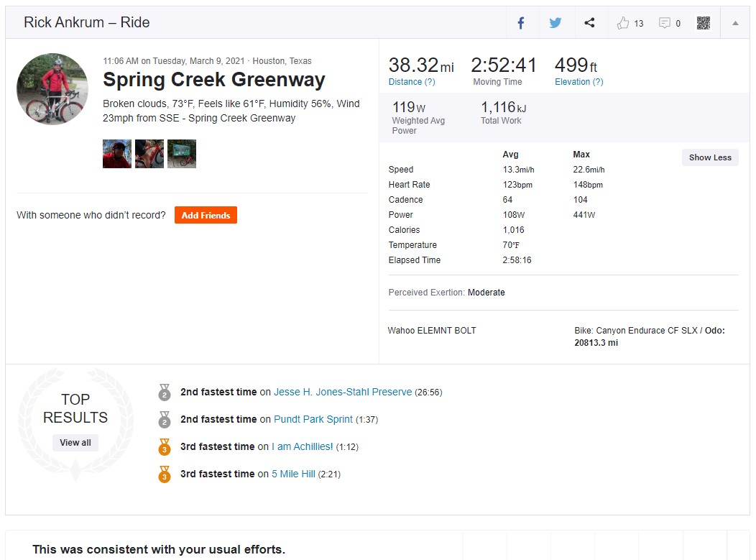Open the generic share icon
The height and width of the screenshot is (560, 756).
(x=589, y=23)
